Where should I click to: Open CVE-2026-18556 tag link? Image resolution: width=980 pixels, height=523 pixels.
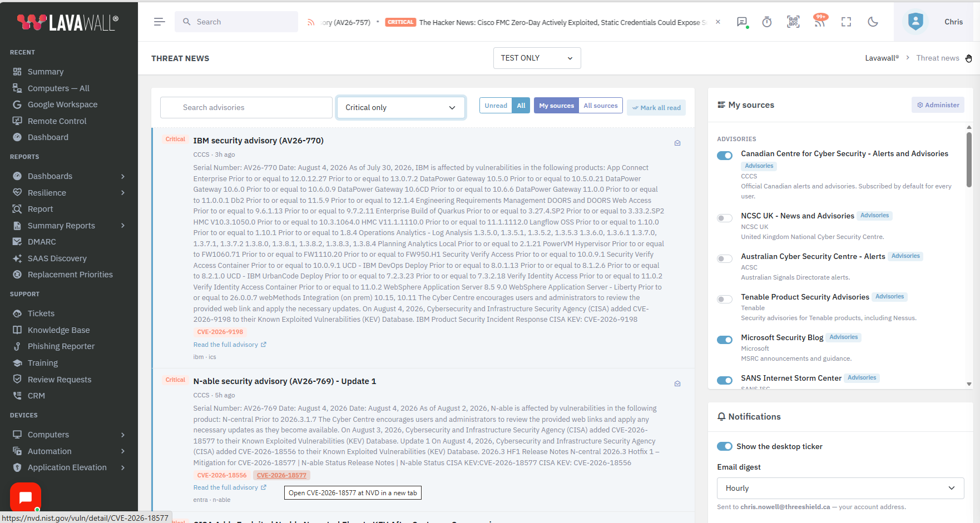point(222,475)
